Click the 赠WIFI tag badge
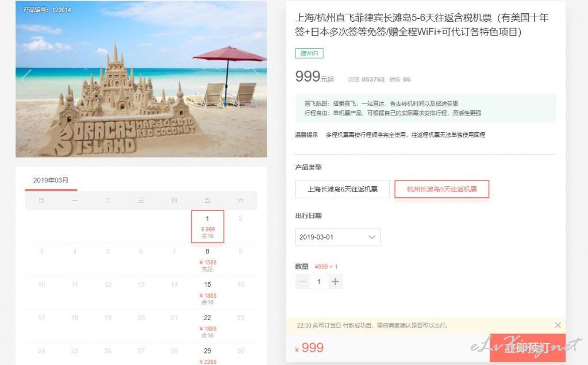The width and height of the screenshot is (588, 365). (309, 53)
